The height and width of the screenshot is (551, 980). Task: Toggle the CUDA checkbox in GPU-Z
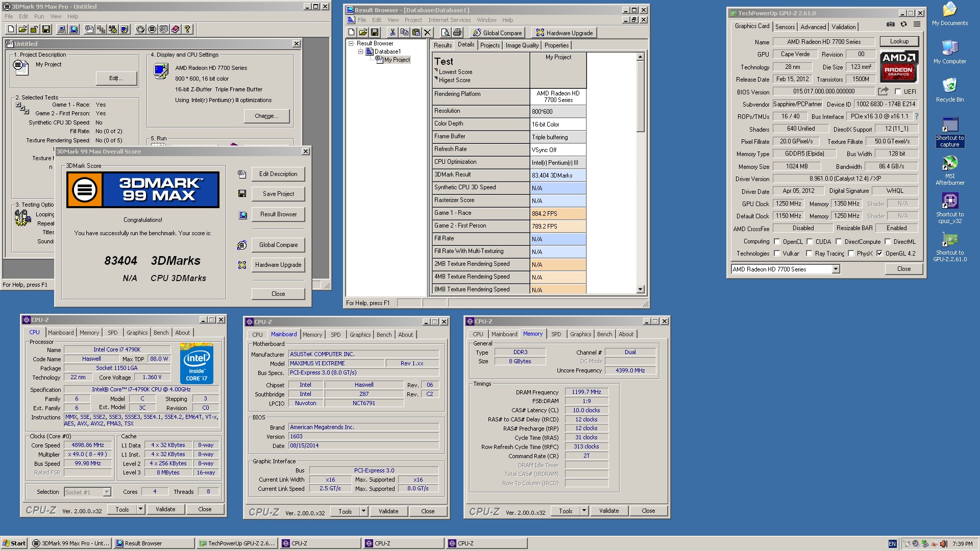[x=810, y=242]
